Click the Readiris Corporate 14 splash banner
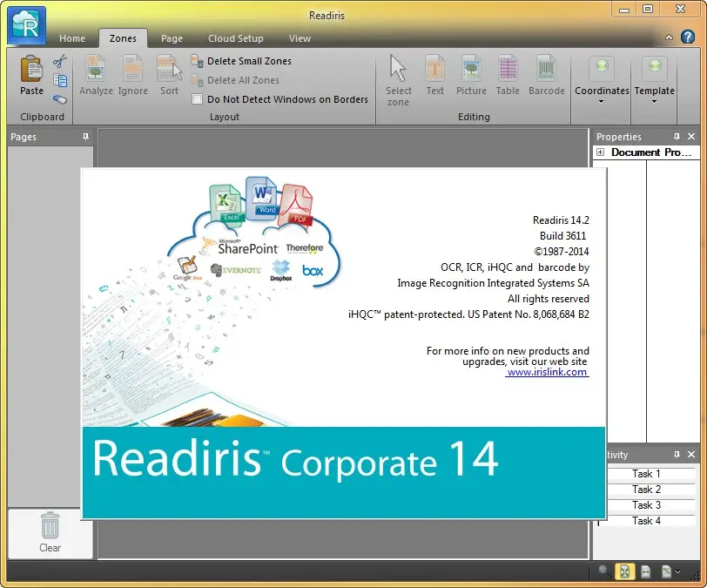 tap(344, 472)
